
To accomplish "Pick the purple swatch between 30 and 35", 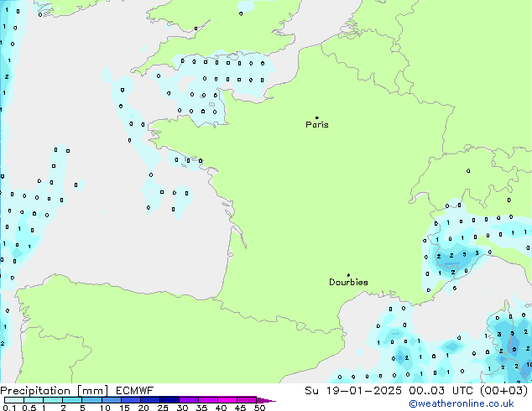I will click(x=190, y=400).
